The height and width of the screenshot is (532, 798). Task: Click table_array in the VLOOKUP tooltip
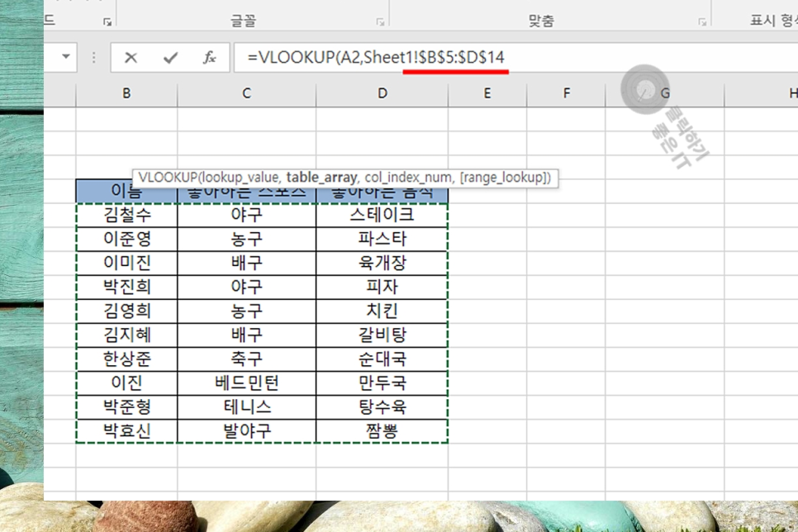click(x=321, y=178)
